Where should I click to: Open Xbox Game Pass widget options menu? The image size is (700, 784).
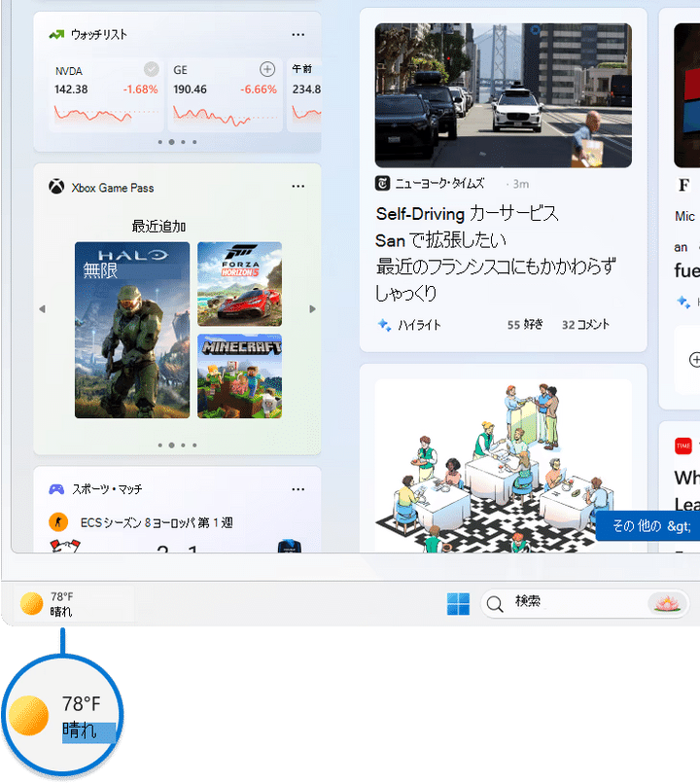[297, 186]
